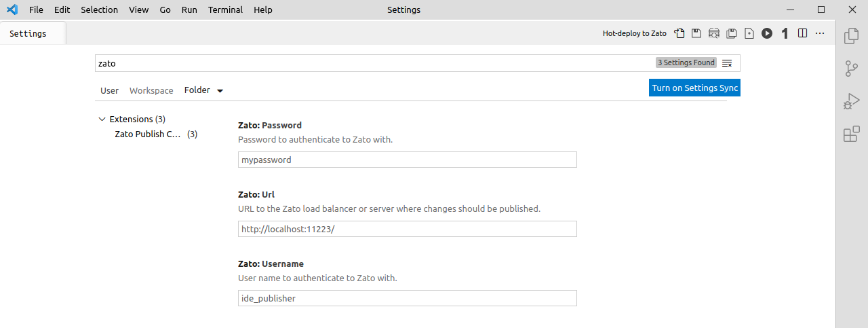Switch to the Workspace settings tab

151,90
